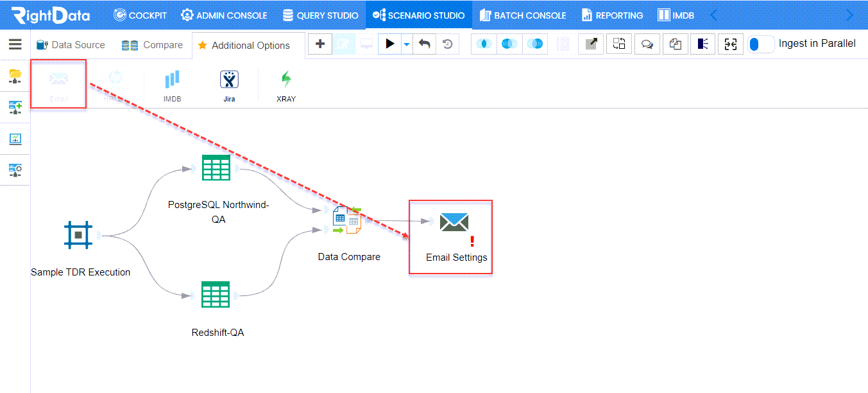Image resolution: width=868 pixels, height=393 pixels.
Task: Click the dashed-selection squares toolbar icon
Action: coord(619,44)
